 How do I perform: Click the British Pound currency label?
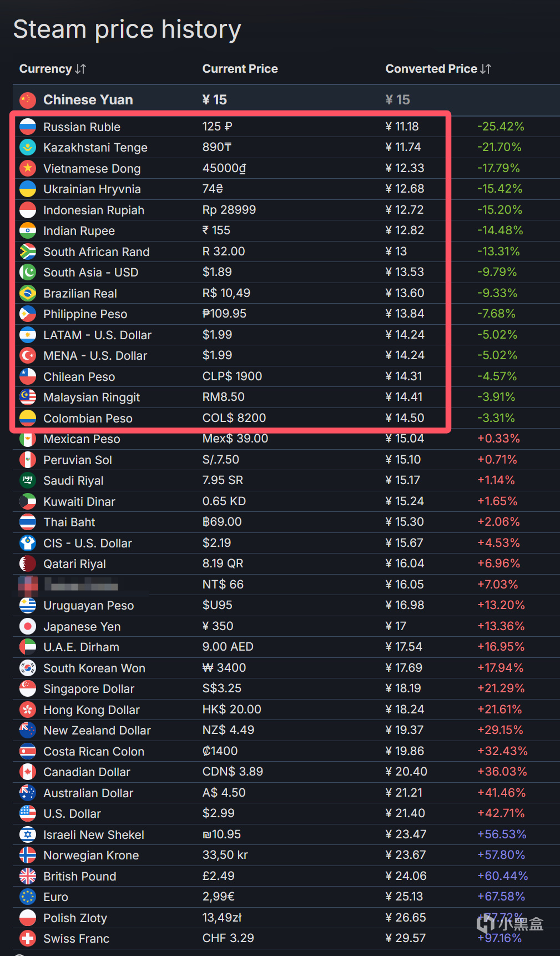(80, 876)
